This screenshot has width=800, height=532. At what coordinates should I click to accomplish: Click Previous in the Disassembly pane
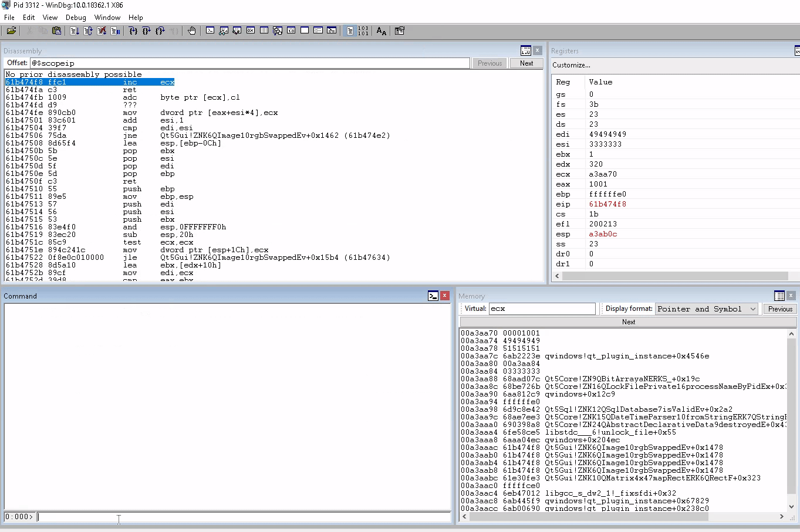[x=490, y=63]
